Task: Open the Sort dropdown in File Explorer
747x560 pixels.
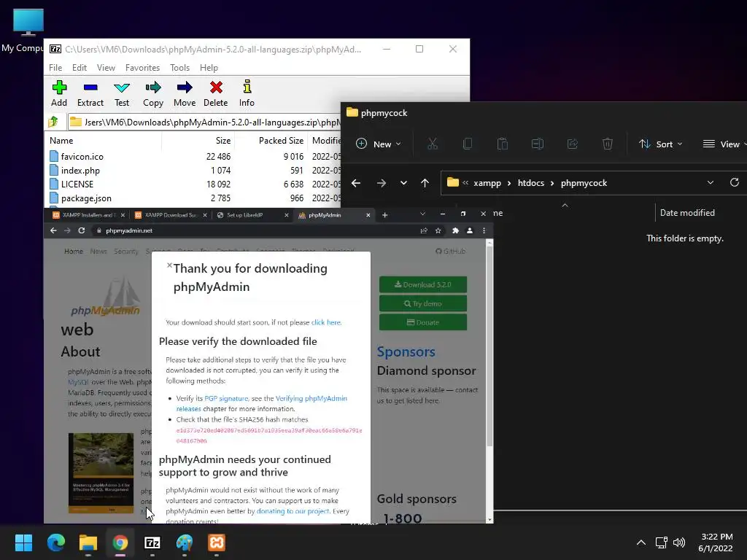Action: coord(660,144)
